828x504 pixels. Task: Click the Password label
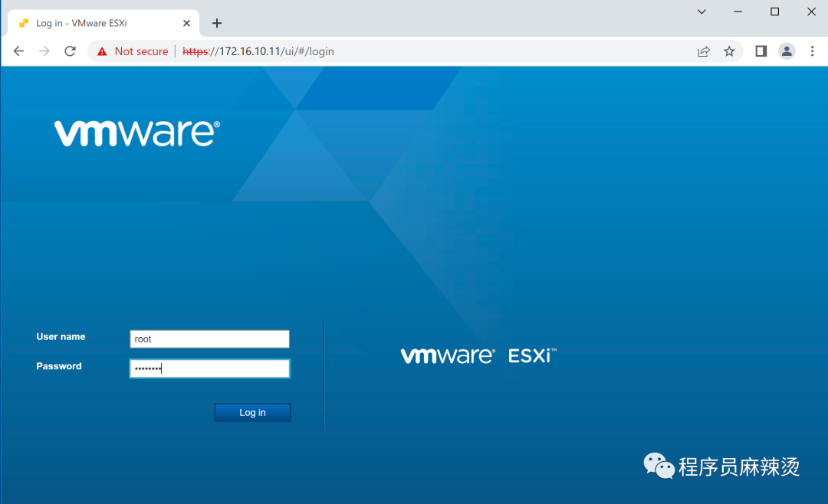(59, 366)
